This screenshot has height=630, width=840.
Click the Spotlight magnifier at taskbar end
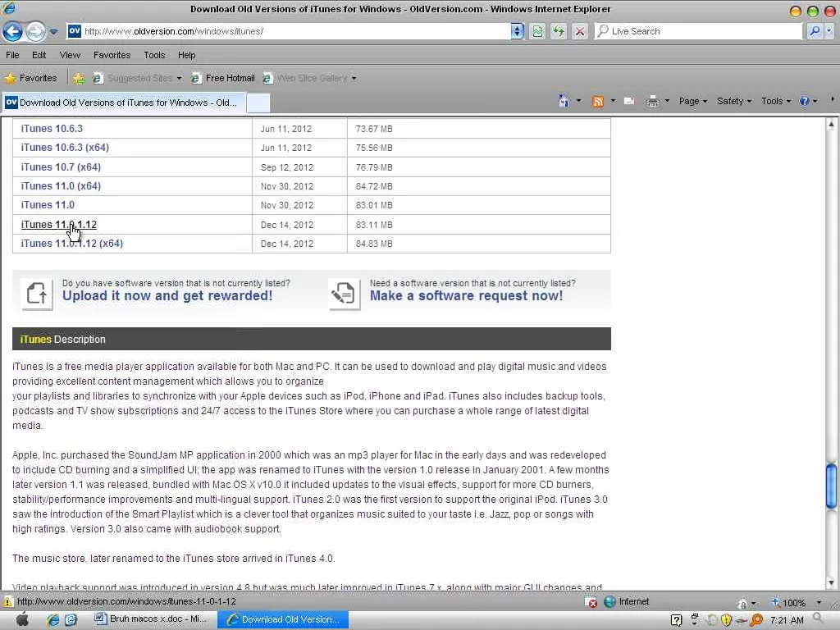[818, 619]
